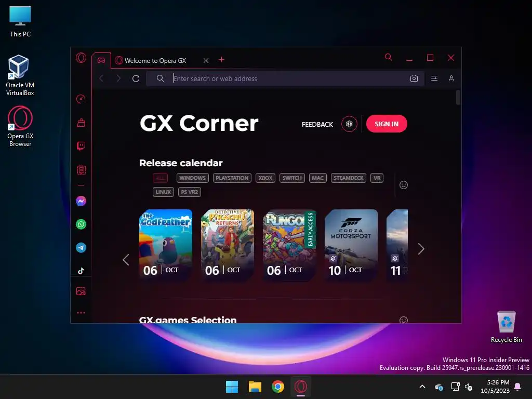
Task: Launch Google Chrome from taskbar
Action: [x=278, y=387]
